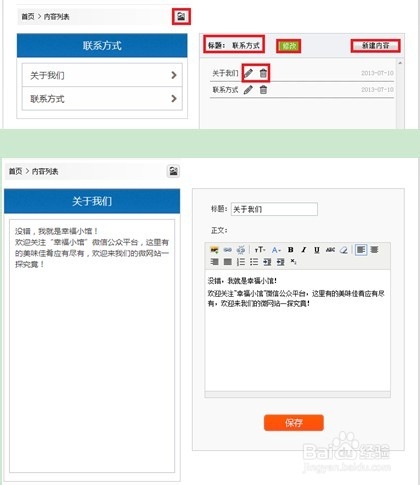Apply subscript formatting
Image resolution: width=420 pixels, height=485 pixels.
pos(293,261)
